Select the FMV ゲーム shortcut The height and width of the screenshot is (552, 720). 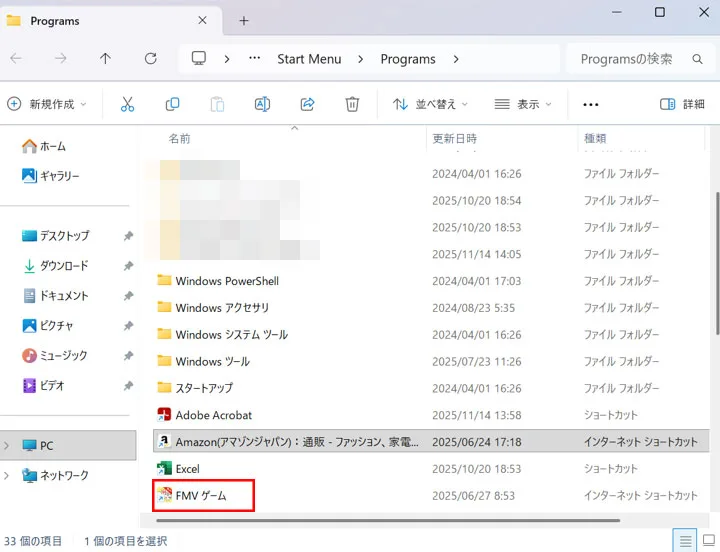(x=201, y=496)
